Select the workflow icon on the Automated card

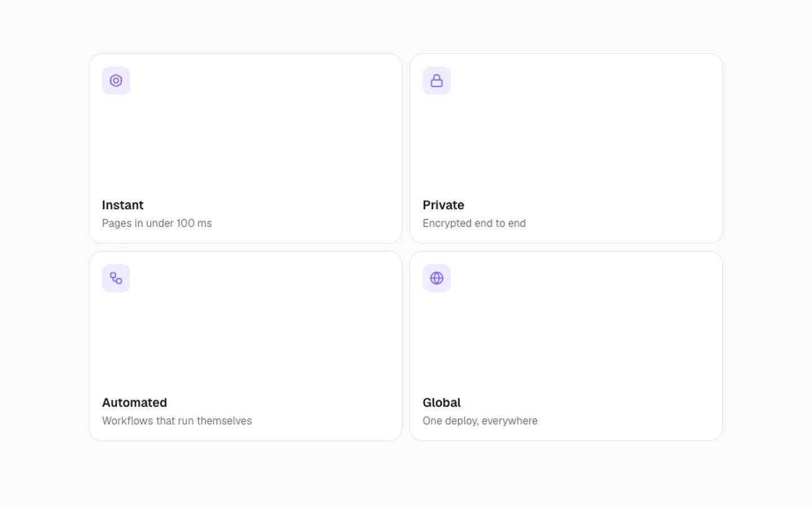coord(116,278)
